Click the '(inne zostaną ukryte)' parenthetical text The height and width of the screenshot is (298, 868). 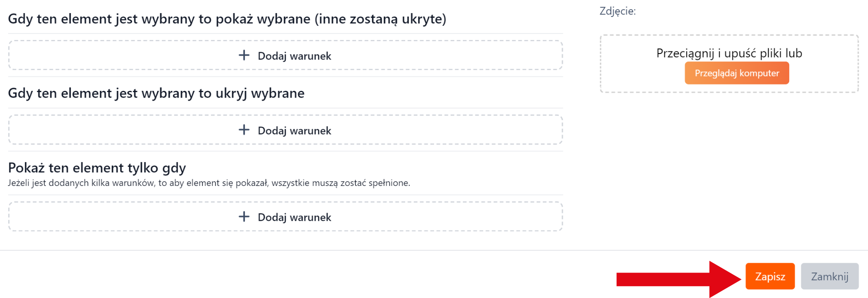point(380,19)
